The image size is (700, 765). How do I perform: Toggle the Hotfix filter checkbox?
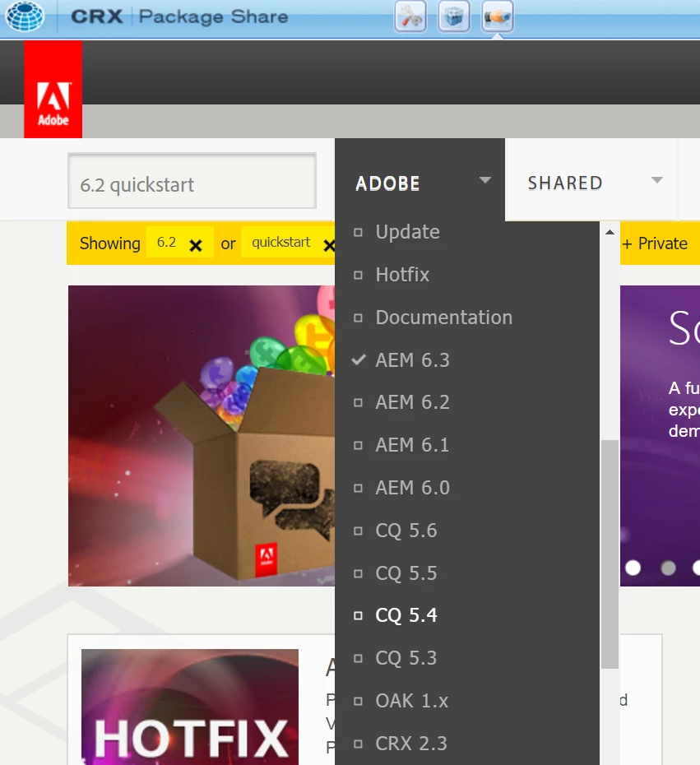(358, 276)
